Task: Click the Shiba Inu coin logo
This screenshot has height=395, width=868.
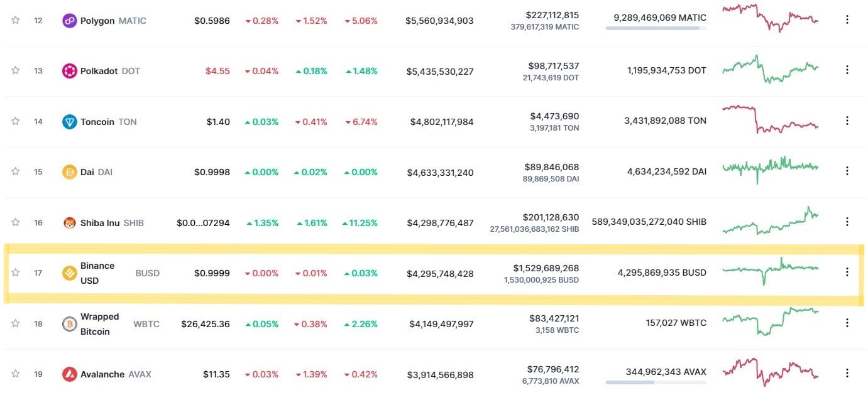Action: click(69, 222)
